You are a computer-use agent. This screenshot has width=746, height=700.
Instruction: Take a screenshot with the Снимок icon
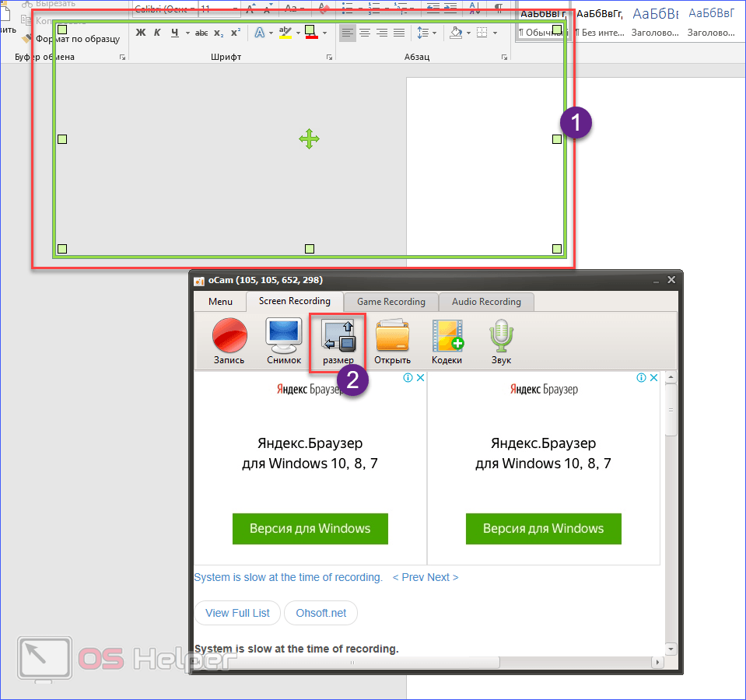[283, 336]
